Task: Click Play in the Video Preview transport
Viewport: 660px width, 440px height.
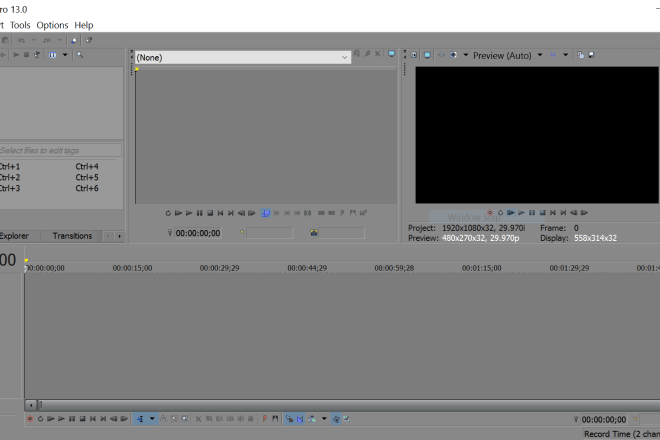Action: [x=522, y=213]
